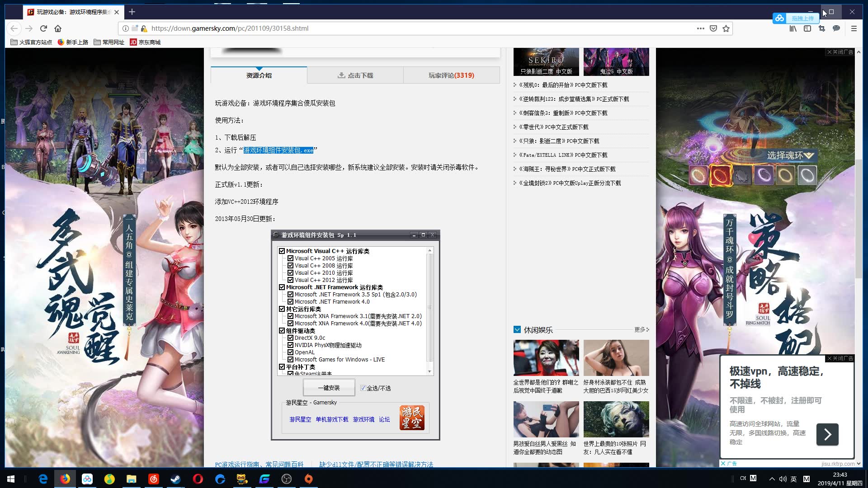Screen dimensions: 868x488
Task: Open Opera from the taskbar
Action: coord(198,479)
